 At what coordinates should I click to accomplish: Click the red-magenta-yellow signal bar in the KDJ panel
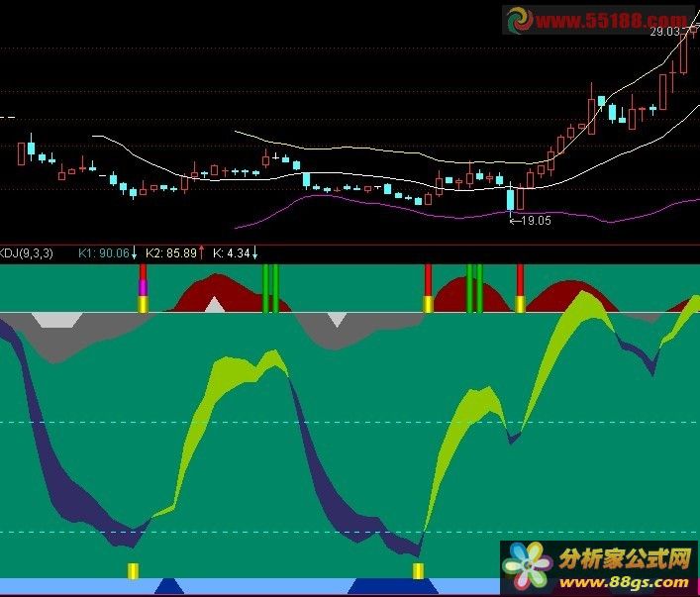click(143, 288)
